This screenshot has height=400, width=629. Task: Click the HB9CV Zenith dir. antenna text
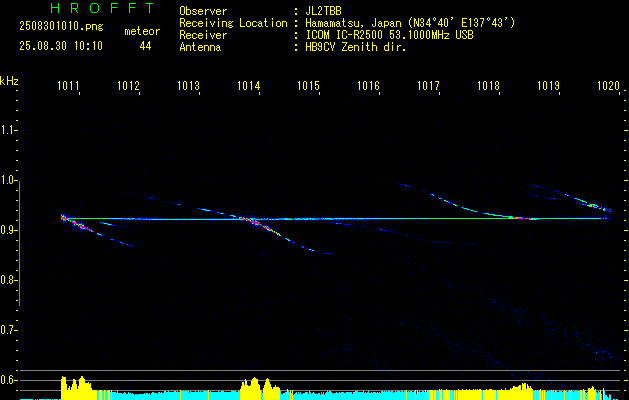[356, 47]
